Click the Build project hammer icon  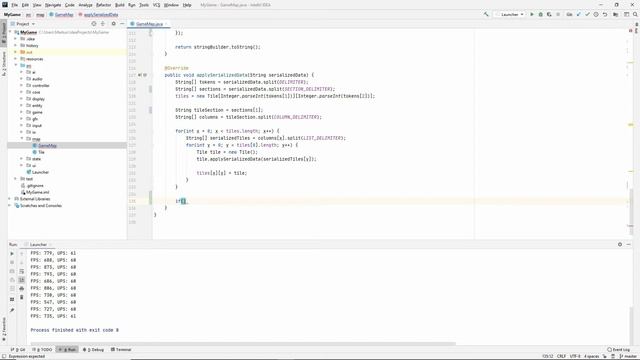click(486, 14)
